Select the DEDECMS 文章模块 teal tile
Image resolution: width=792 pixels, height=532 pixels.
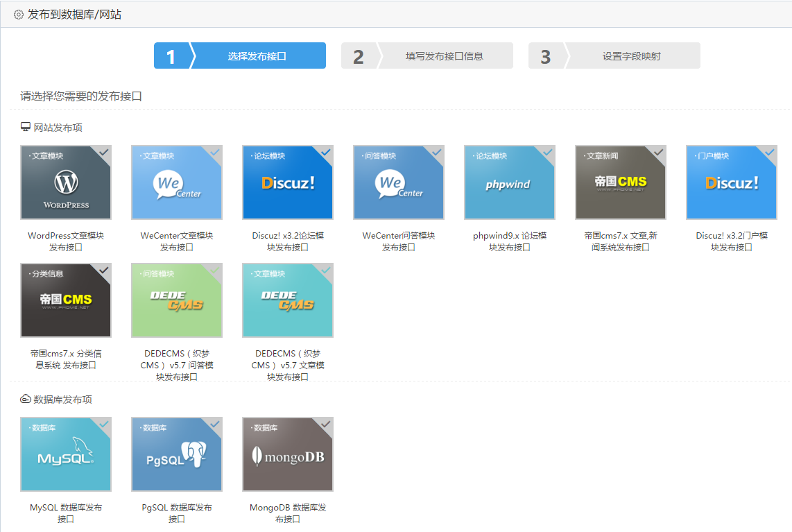(x=288, y=300)
